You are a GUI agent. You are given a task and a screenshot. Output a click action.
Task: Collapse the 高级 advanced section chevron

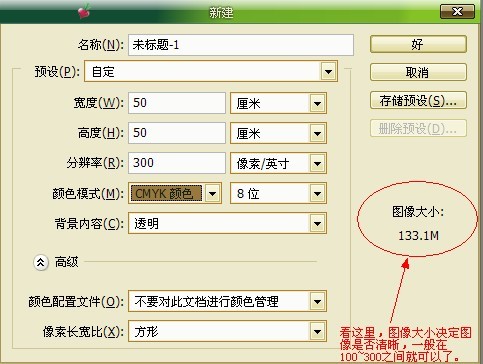(41, 262)
